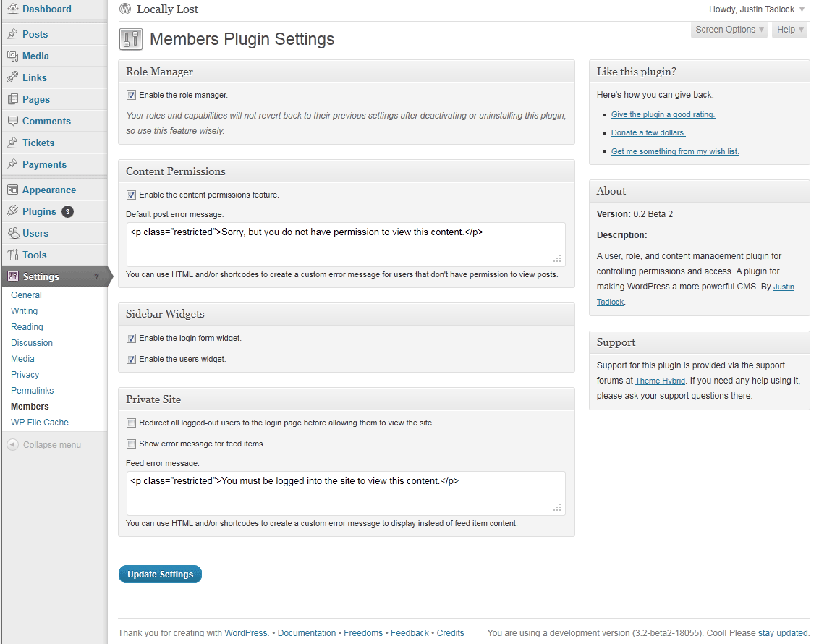Click the Links chain icon
The width and height of the screenshot is (819, 644).
(12, 77)
